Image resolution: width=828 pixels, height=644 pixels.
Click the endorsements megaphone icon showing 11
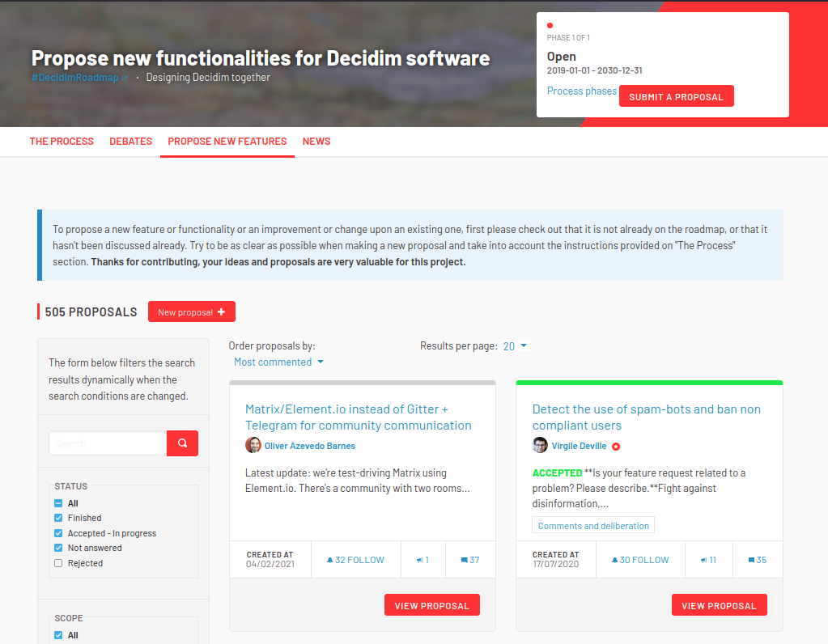703,560
